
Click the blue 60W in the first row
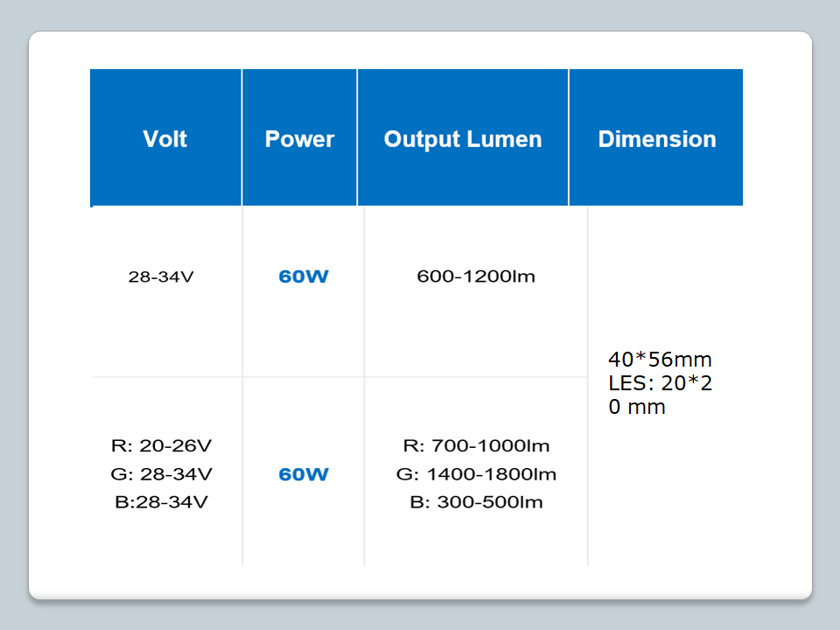(303, 277)
